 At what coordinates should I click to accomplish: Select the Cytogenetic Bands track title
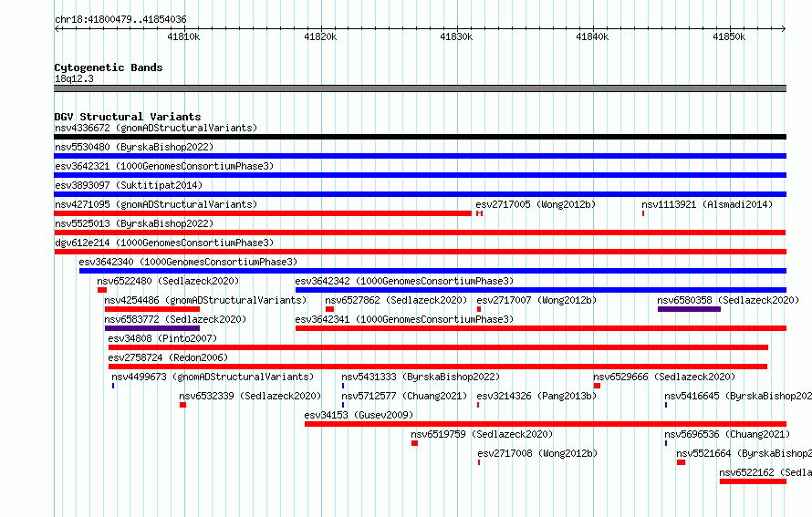click(x=109, y=67)
